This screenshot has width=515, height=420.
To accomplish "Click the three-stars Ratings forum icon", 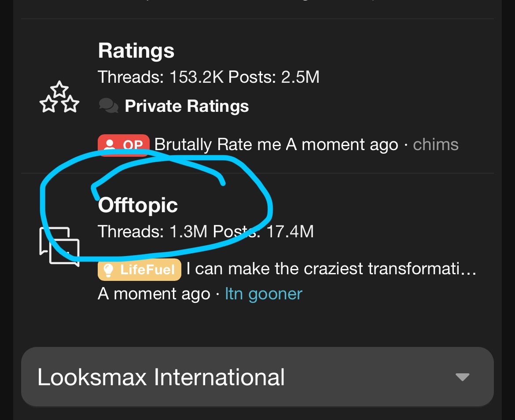I will 59,98.
